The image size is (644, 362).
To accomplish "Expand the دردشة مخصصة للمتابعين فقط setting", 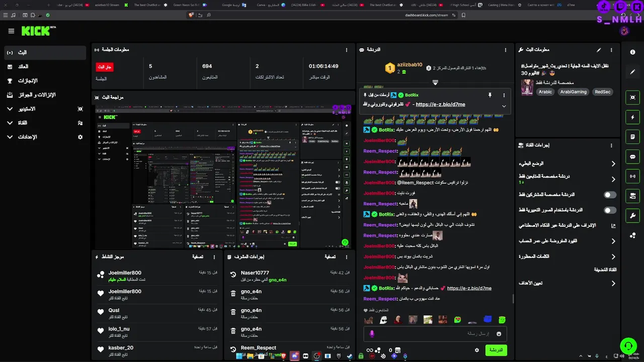I will coord(613,179).
